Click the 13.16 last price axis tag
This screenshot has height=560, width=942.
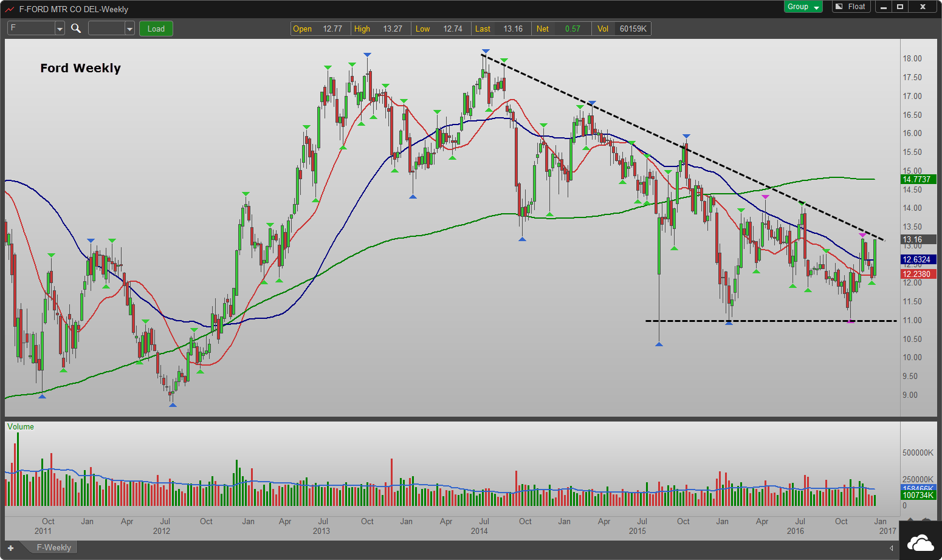point(918,239)
